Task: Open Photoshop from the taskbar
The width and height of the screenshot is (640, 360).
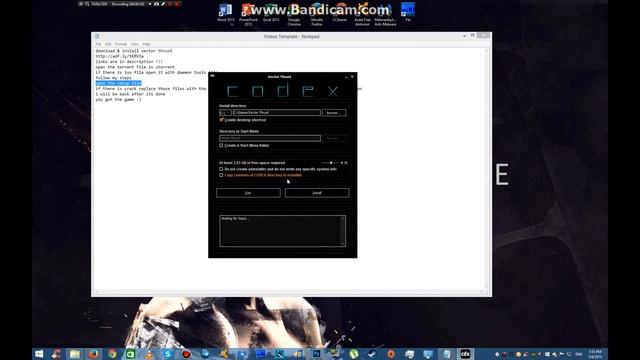Action: (316, 354)
